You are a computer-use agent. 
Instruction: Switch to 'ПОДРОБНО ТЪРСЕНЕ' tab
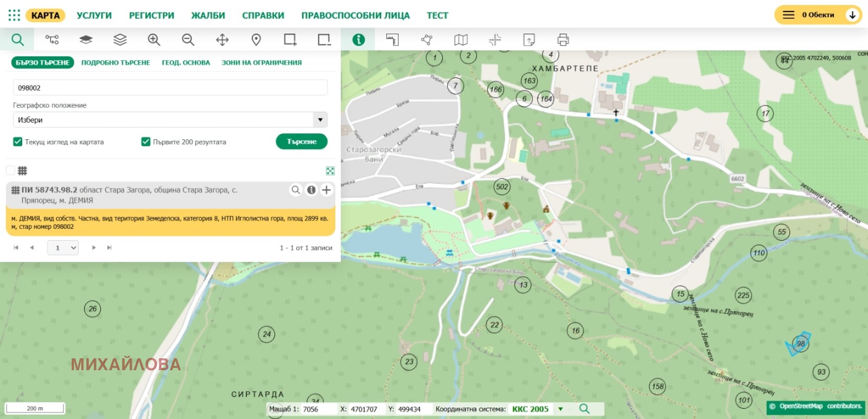pos(116,63)
